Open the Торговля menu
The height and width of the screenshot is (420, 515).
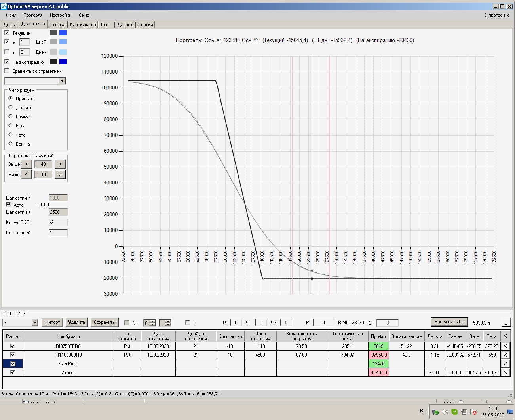33,15
